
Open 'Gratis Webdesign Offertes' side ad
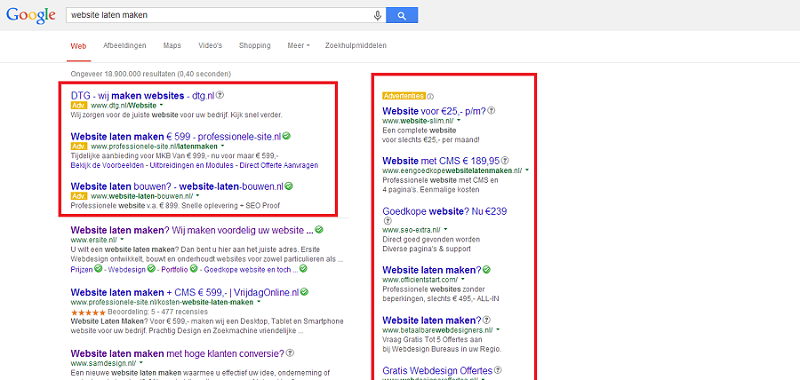tap(437, 370)
